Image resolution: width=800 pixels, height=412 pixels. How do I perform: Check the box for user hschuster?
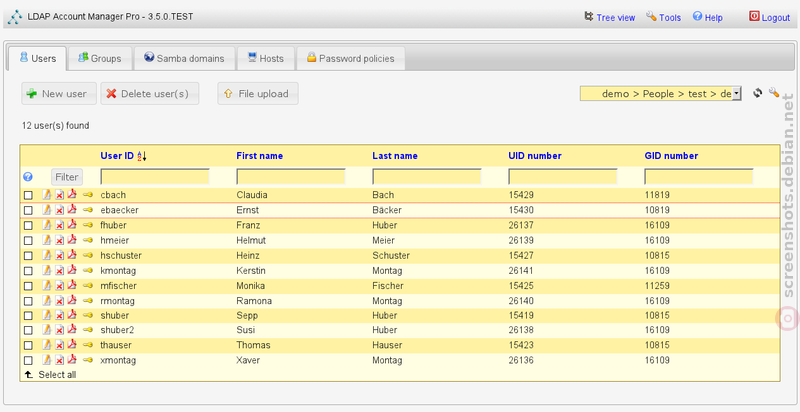[28, 255]
